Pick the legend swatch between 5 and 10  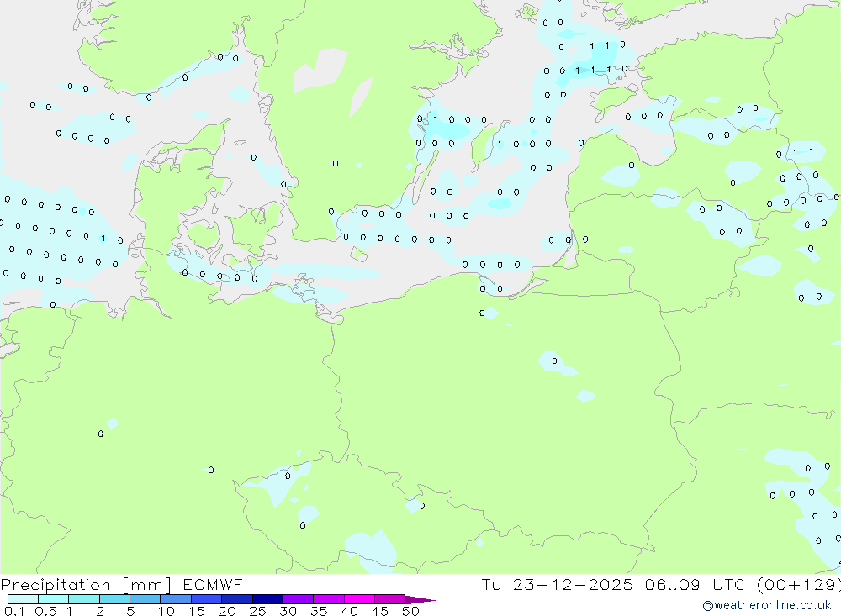(x=145, y=599)
